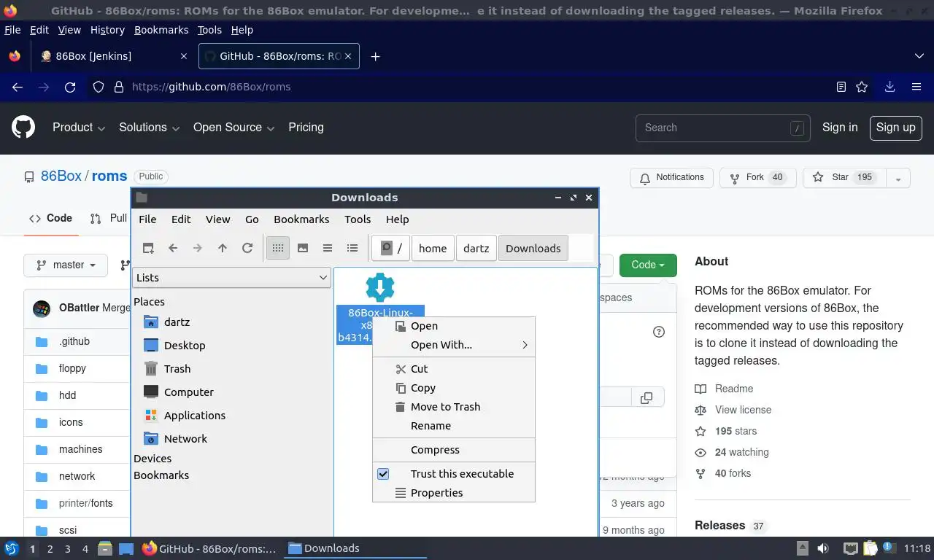
Task: Expand Open With submenu
Action: [x=454, y=345]
